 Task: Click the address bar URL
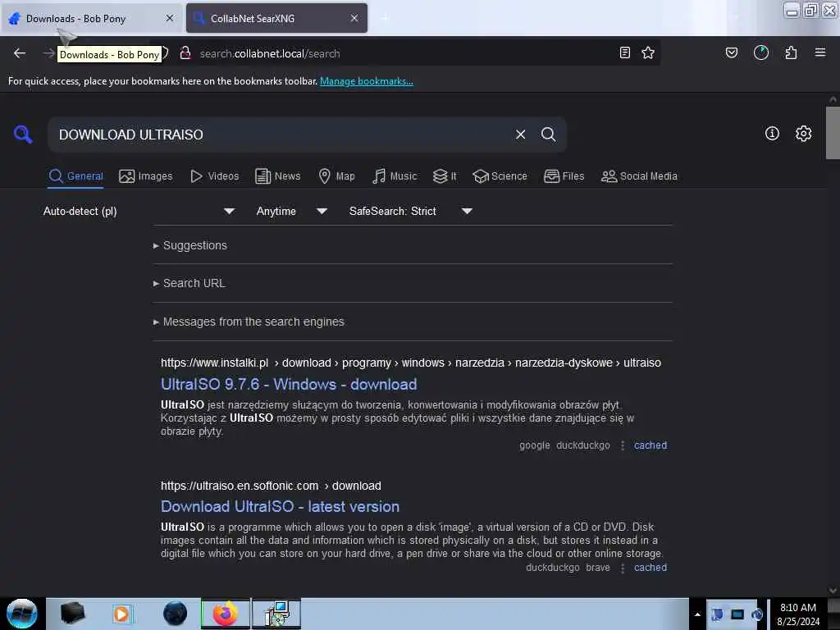tap(269, 53)
